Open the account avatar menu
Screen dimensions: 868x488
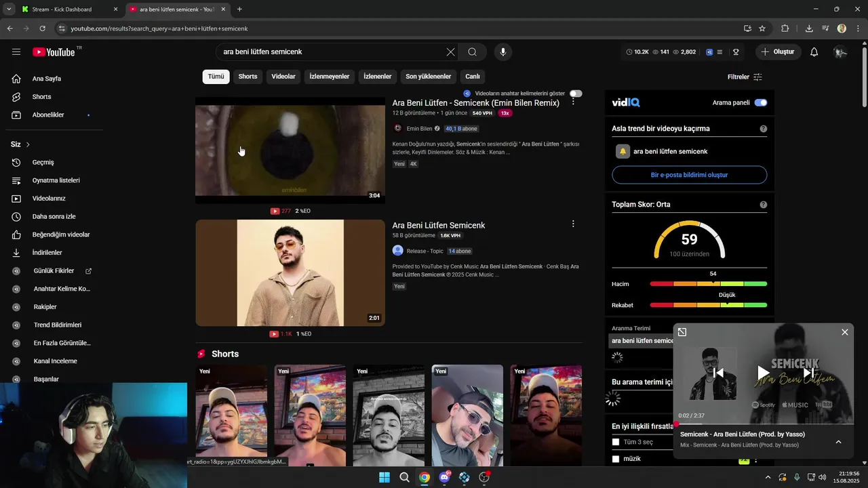pyautogui.click(x=841, y=52)
